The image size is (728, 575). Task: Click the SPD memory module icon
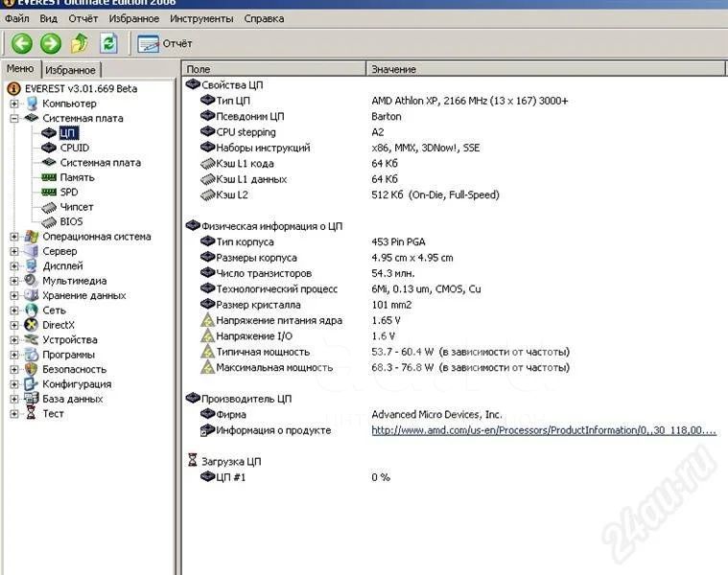49,192
